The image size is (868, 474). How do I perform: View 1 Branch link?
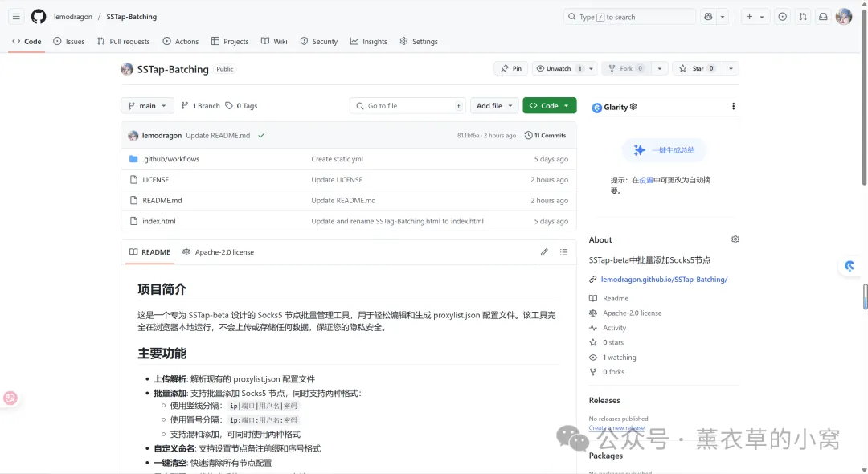[x=200, y=105]
